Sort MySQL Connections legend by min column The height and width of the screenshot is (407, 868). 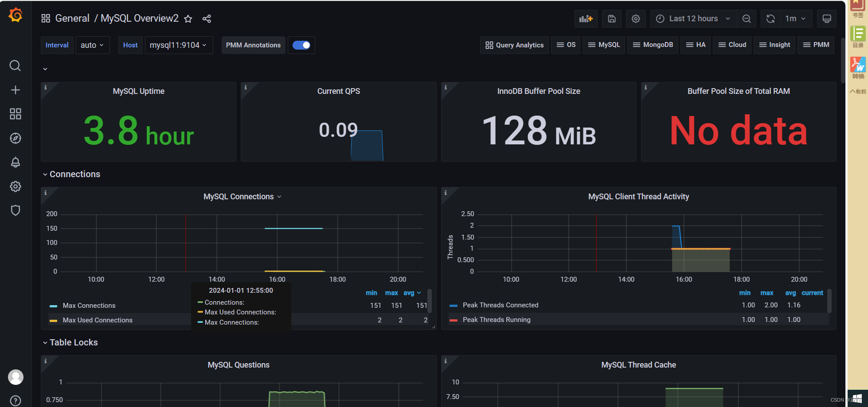(371, 293)
